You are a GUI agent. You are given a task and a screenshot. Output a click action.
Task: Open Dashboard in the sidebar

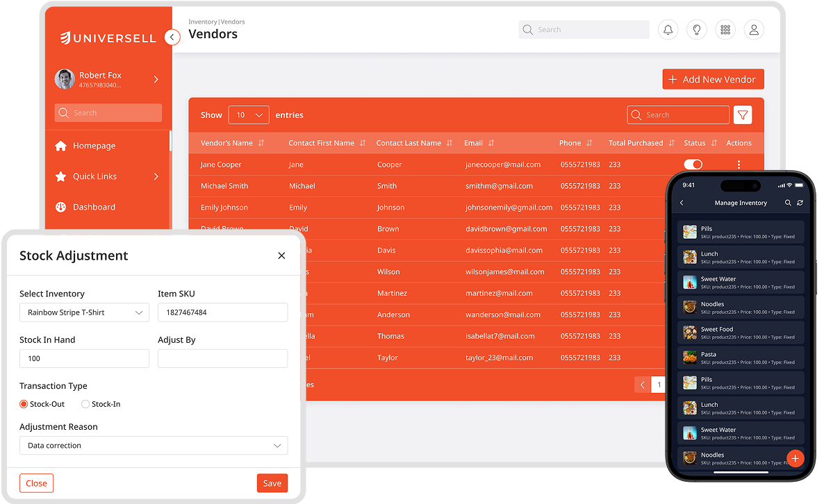[x=94, y=207]
